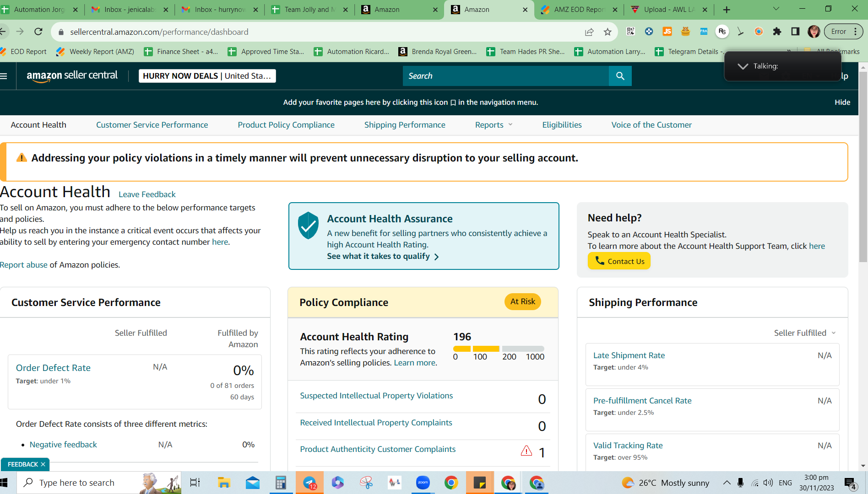868x494 pixels.
Task: Click the Amazon Seller Central logo
Action: click(x=72, y=76)
